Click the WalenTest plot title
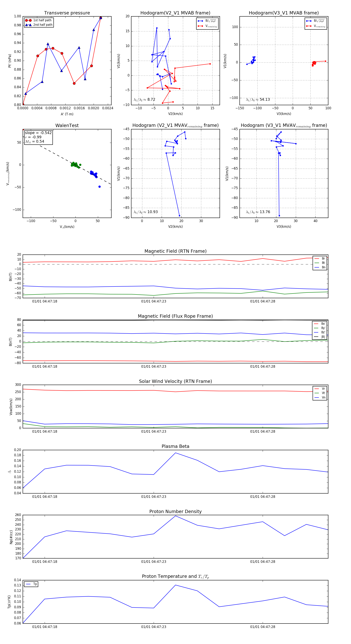351x644 pixels. pyautogui.click(x=67, y=125)
